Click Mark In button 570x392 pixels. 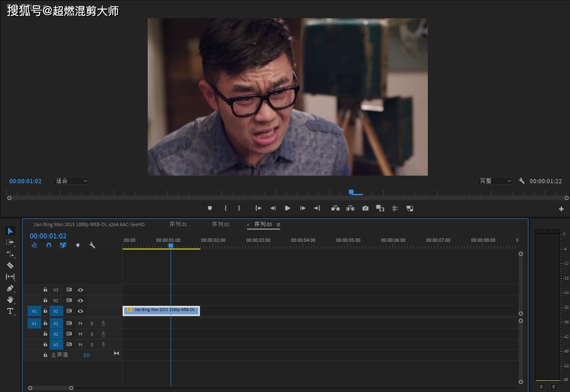(x=225, y=208)
